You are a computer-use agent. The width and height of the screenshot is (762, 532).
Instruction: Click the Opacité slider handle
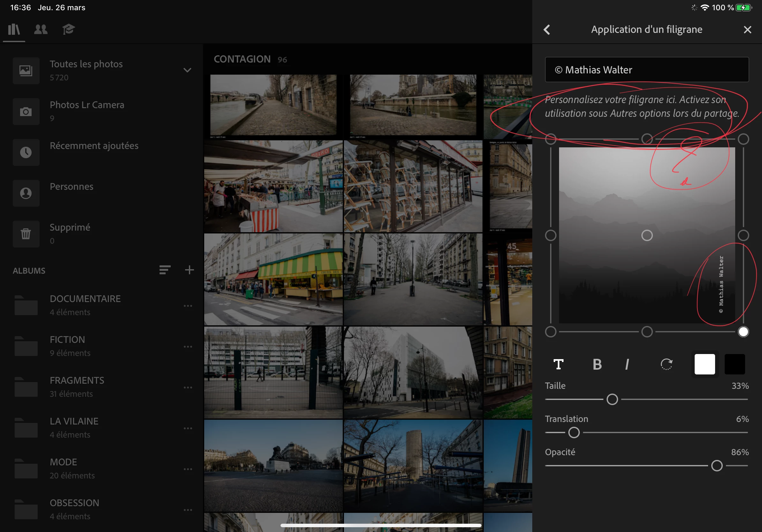(717, 466)
